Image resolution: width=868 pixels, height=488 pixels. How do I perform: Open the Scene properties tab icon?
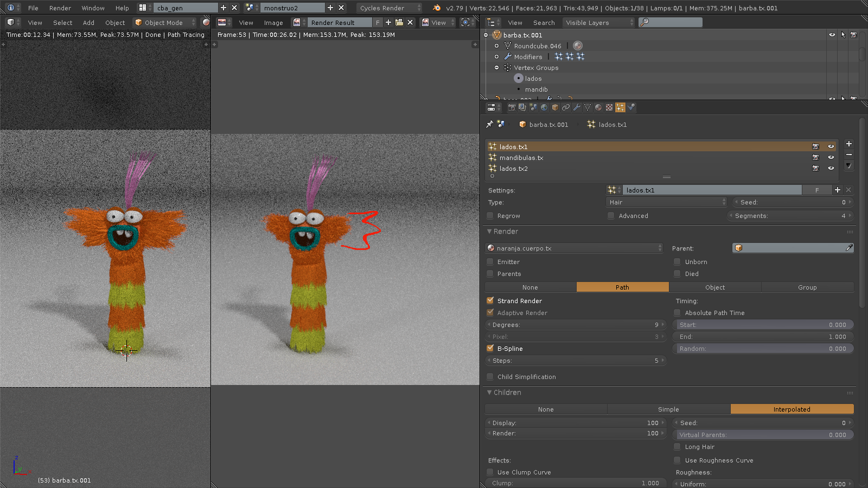click(x=533, y=107)
